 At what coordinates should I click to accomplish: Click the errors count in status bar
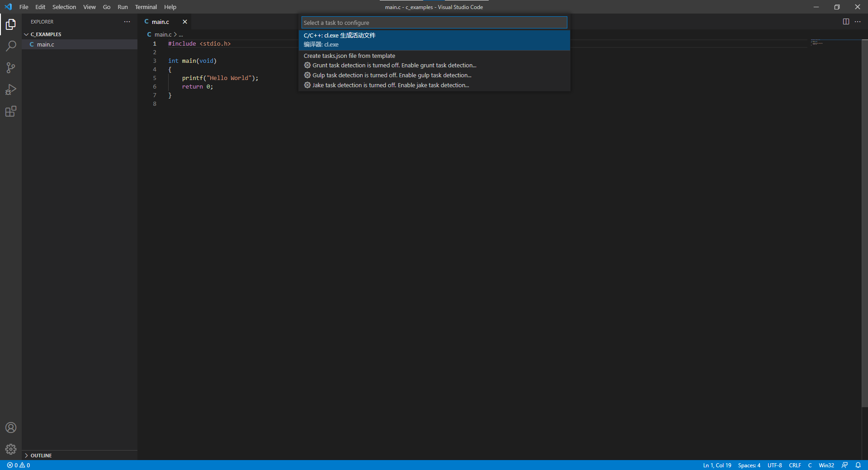(12, 465)
